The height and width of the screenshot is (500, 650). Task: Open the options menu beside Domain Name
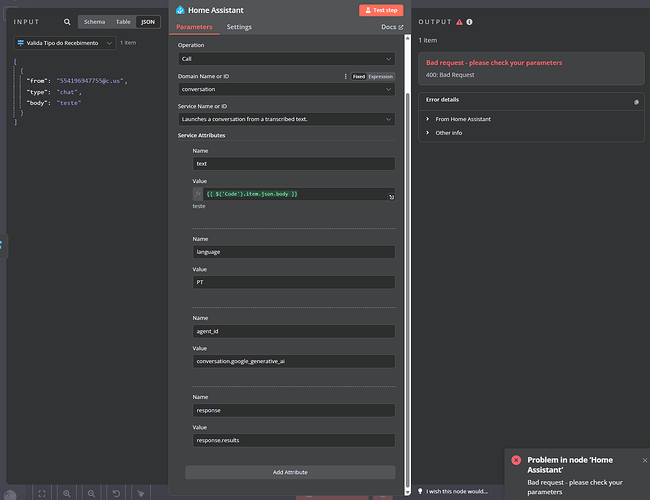[345, 76]
